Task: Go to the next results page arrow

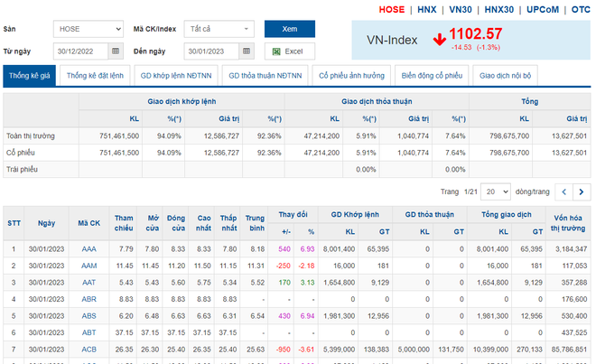Action: 582,191
